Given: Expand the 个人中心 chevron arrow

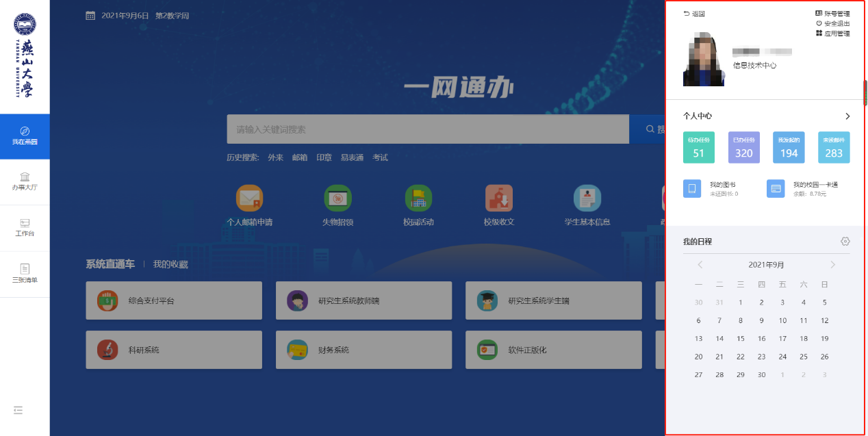Looking at the screenshot, I should 847,116.
